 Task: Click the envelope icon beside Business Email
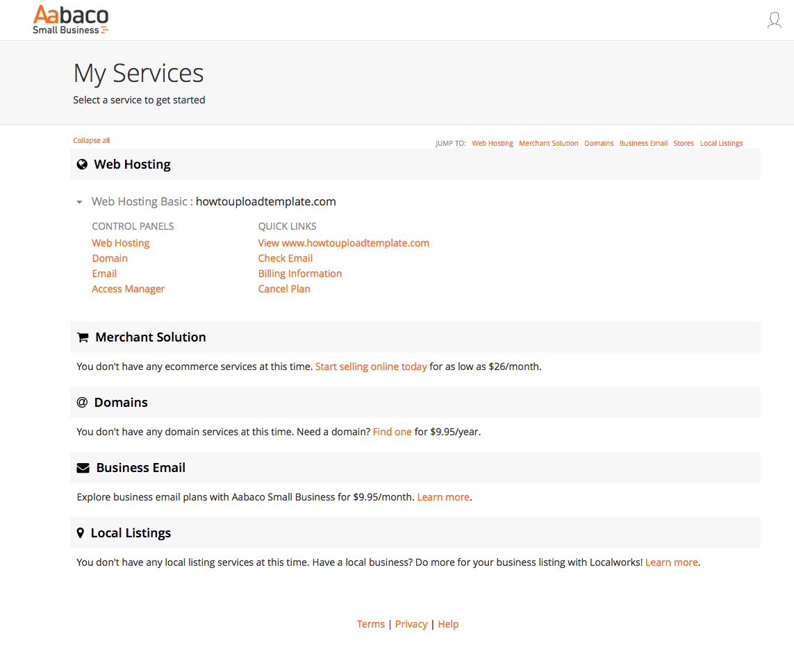coord(83,468)
